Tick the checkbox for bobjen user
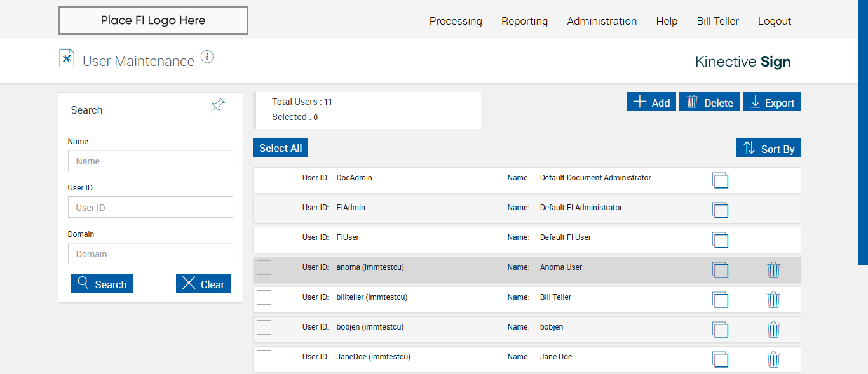Image resolution: width=868 pixels, height=374 pixels. coord(264,327)
